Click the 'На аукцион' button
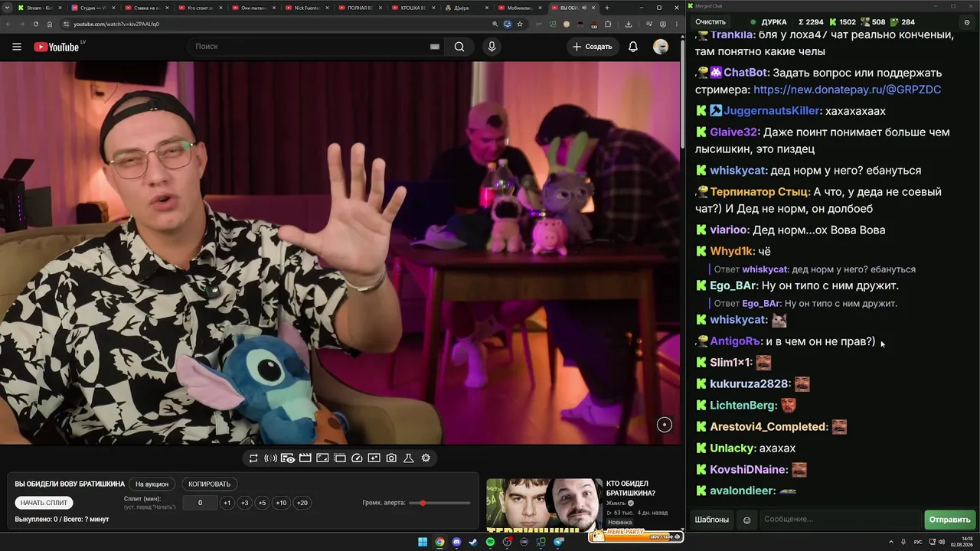Screen dimensions: 980x551 [x=152, y=484]
